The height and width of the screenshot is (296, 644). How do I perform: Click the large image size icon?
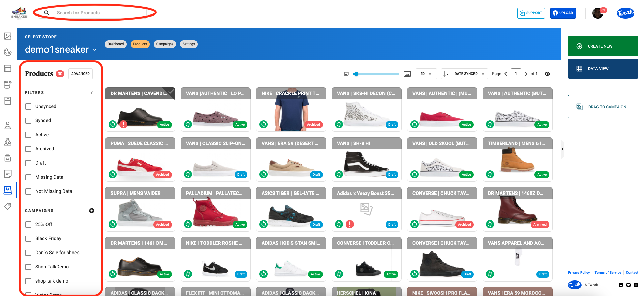(407, 74)
